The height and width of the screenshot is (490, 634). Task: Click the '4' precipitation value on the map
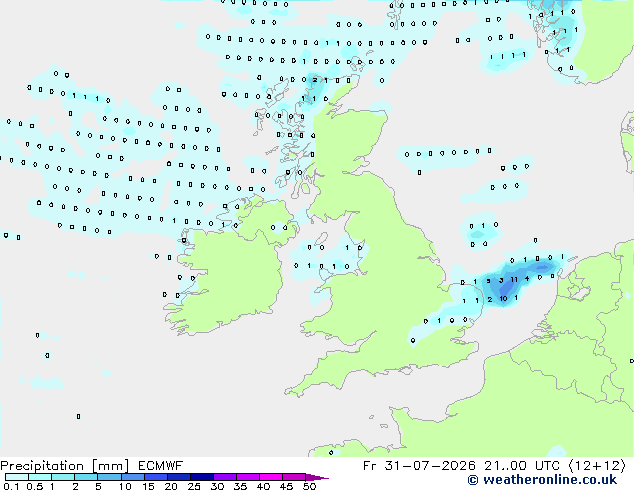(527, 279)
